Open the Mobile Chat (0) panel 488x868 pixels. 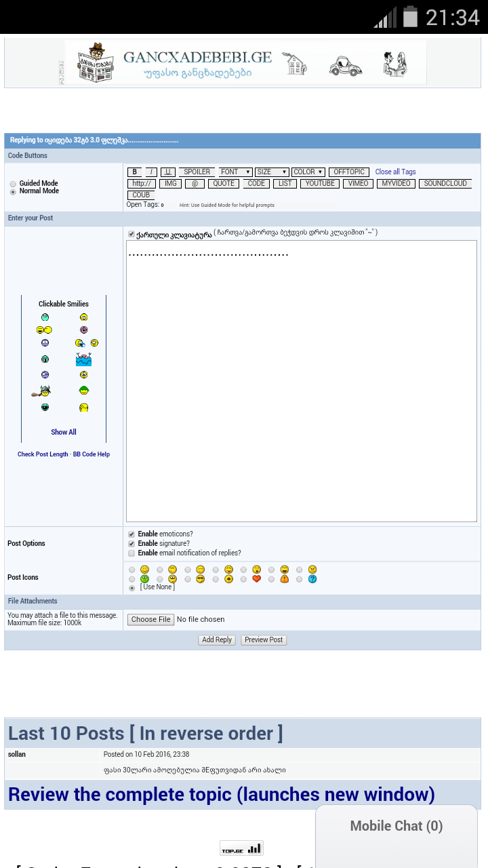pos(396,835)
